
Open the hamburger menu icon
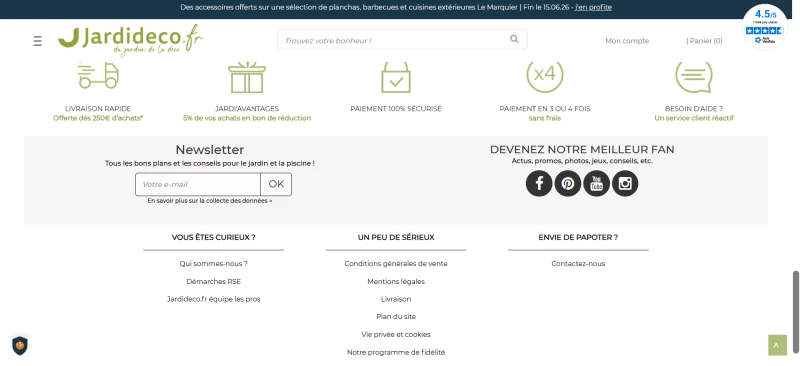pos(38,41)
